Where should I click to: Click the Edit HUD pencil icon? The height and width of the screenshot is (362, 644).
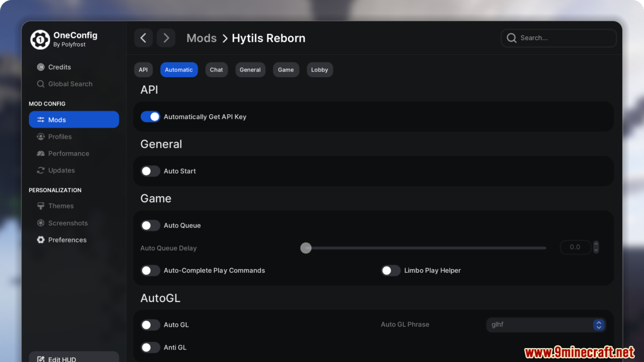[x=41, y=359]
